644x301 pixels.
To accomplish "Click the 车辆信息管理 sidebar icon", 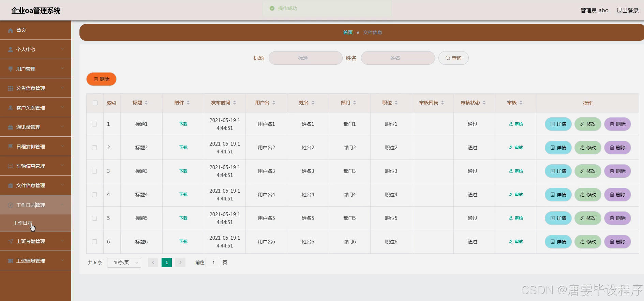I will coord(11,166).
